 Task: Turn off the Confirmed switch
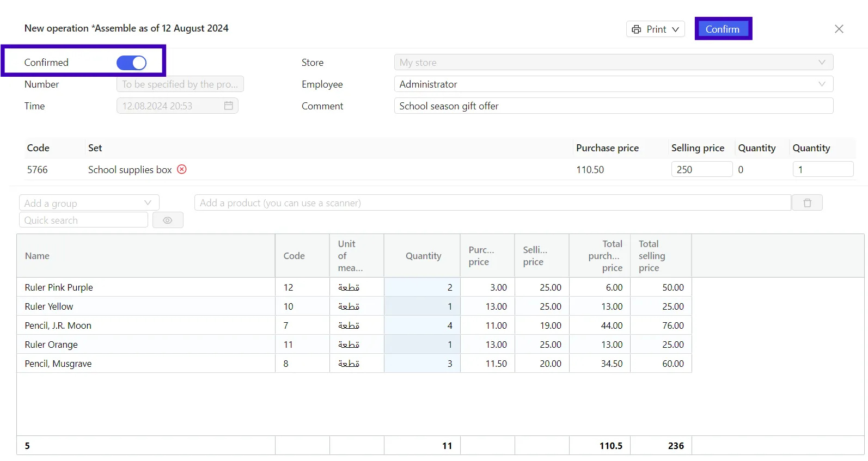(131, 63)
